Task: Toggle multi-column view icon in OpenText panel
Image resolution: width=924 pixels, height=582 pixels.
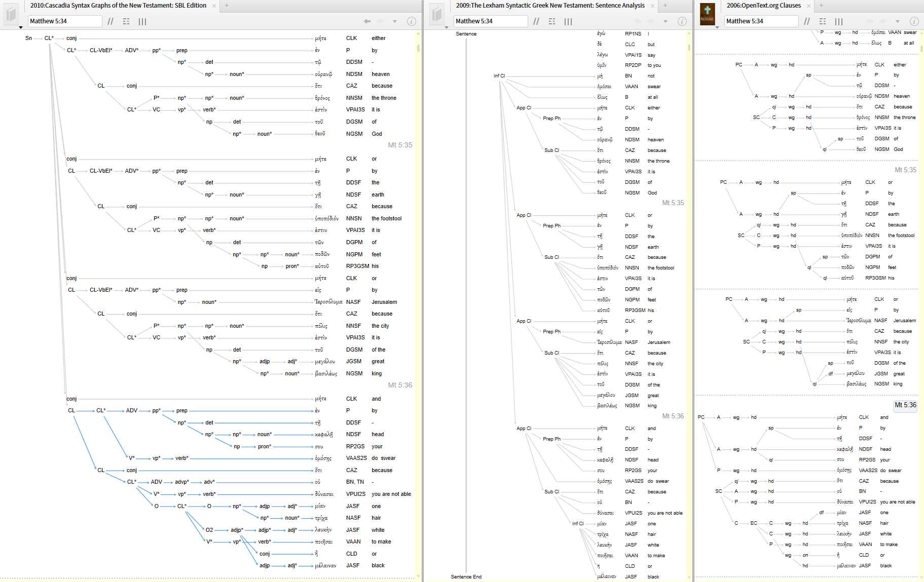Action: [x=839, y=21]
